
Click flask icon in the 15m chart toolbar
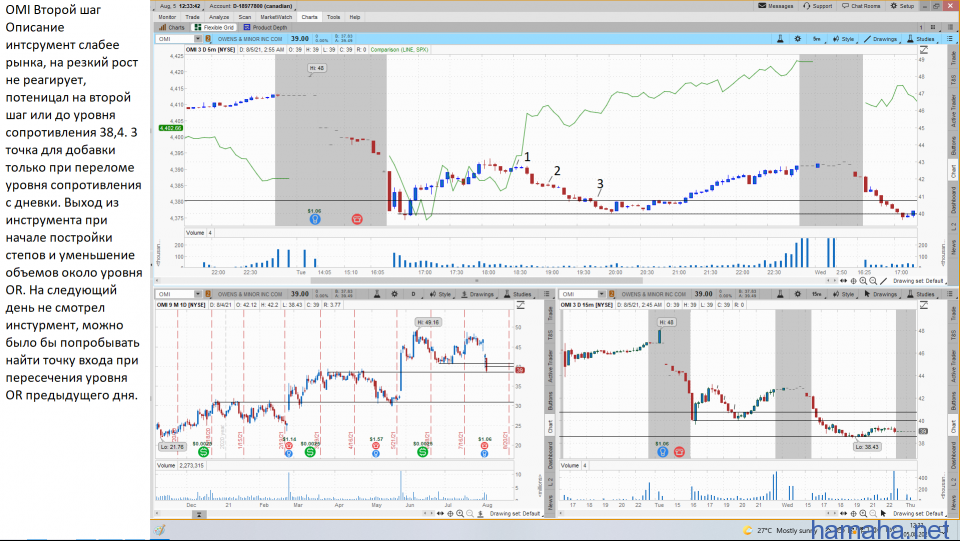tap(780, 294)
